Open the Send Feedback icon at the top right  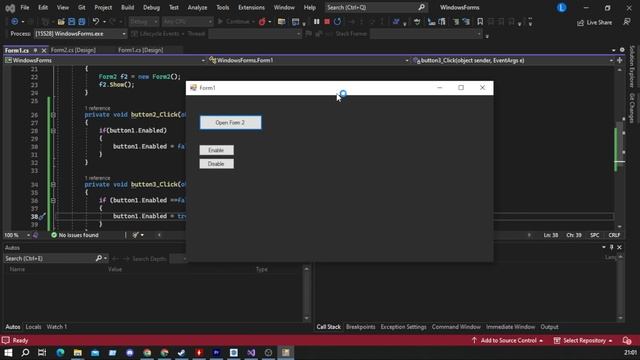pos(627,22)
